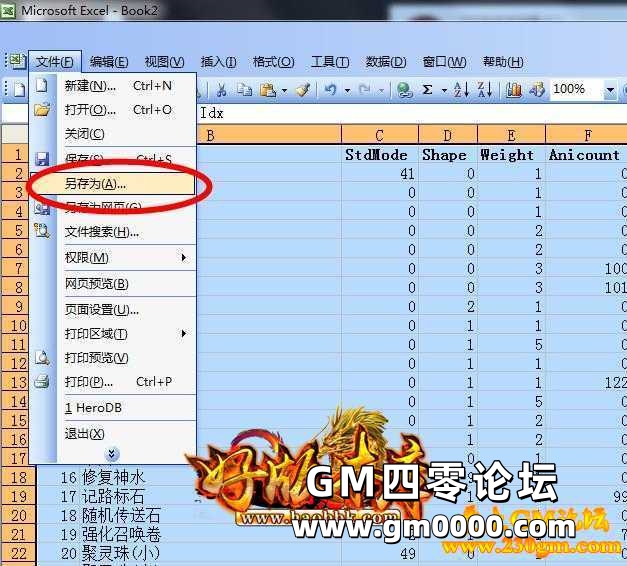Open recent file 1 HeroDB
Screen dimensions: 627x566
(93, 408)
